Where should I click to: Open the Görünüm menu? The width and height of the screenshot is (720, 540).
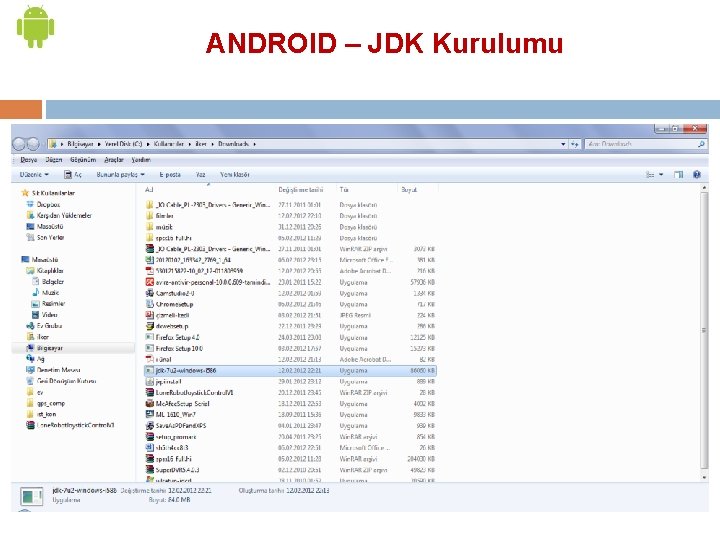coord(83,160)
